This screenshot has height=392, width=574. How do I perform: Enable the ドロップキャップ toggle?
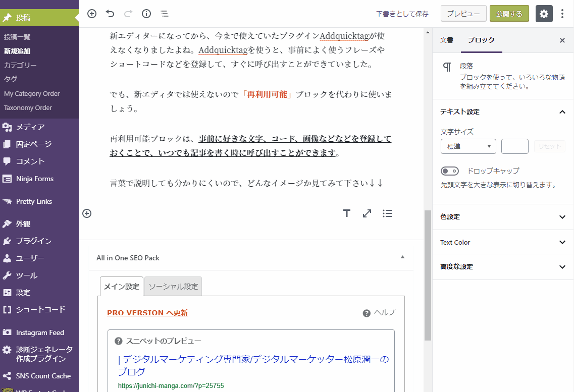coord(450,171)
